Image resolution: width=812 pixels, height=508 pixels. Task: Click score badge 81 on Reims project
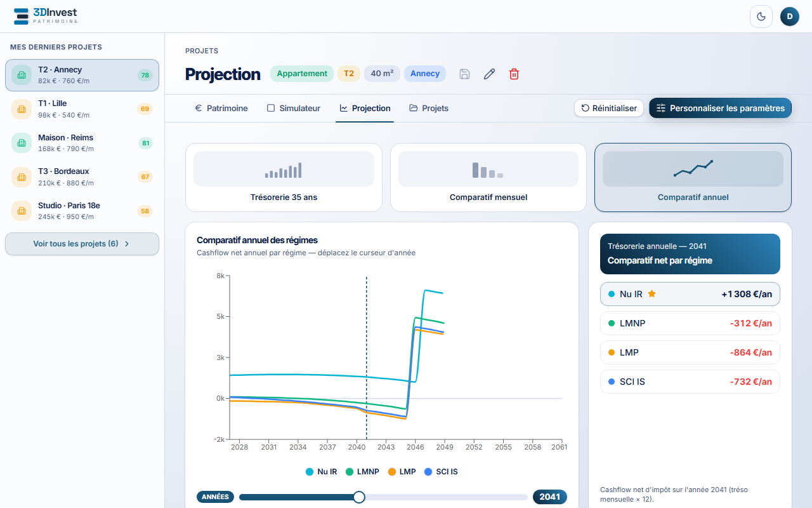point(146,144)
